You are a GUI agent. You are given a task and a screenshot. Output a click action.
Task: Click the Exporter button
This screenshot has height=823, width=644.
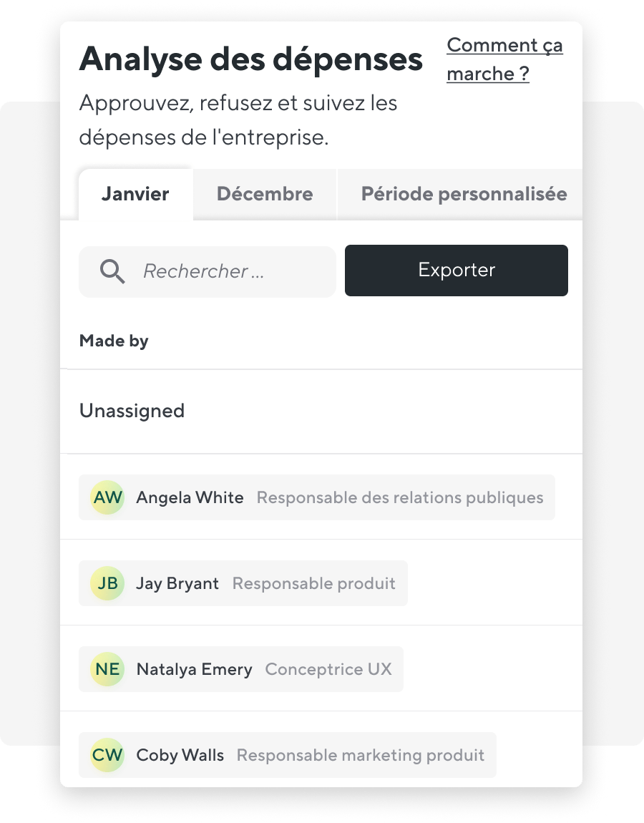(x=456, y=271)
